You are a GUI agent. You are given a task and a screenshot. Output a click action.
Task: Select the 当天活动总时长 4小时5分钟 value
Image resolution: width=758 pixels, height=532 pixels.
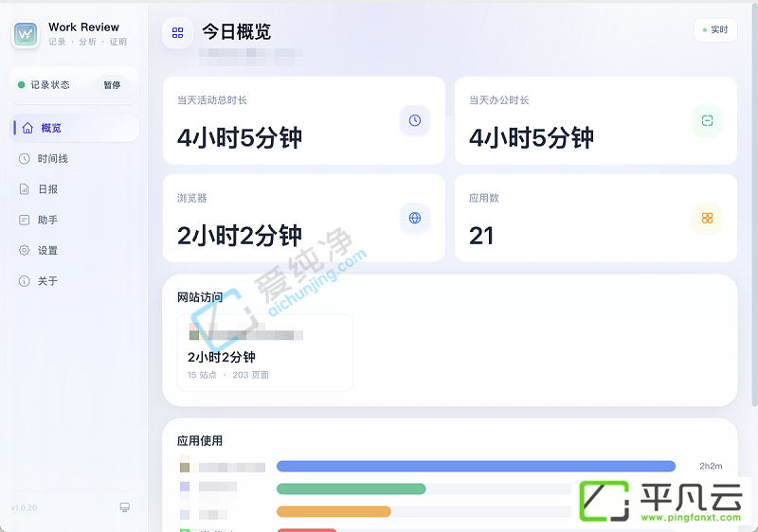click(240, 138)
